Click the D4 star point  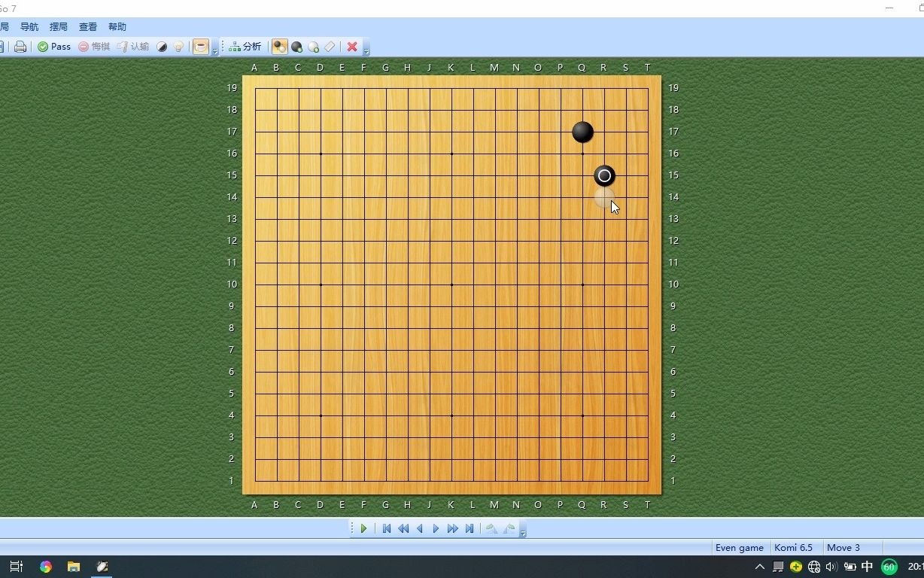click(321, 416)
